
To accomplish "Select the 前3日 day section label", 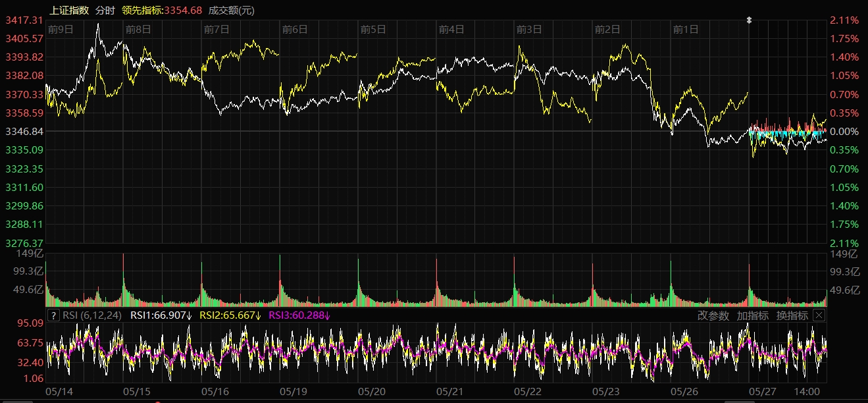I will 529,29.
